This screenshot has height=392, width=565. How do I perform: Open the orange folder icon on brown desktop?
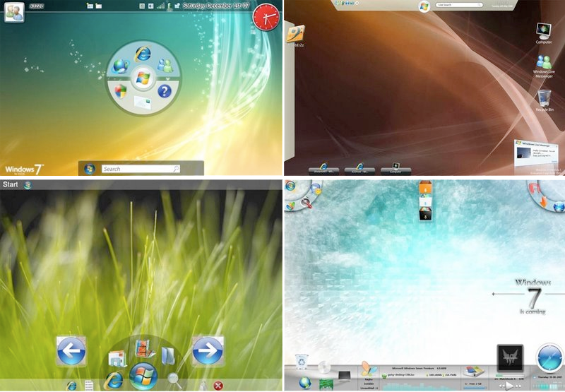point(296,34)
